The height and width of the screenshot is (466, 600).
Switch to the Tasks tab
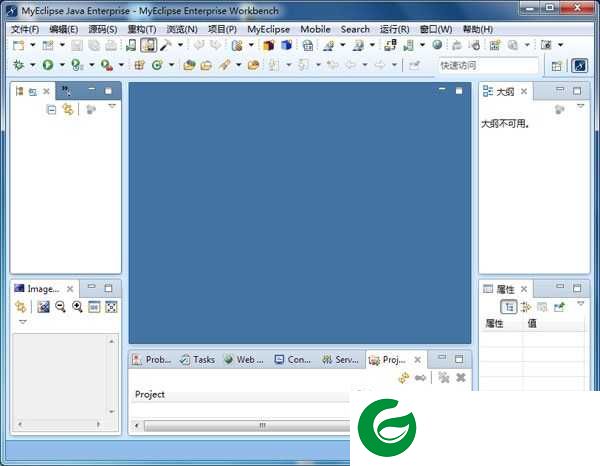197,360
